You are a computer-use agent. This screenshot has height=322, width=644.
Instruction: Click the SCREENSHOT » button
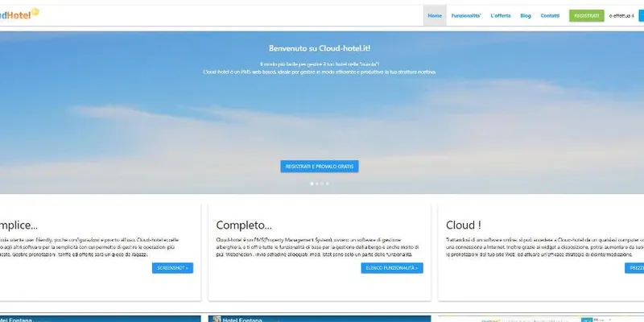(x=172, y=268)
